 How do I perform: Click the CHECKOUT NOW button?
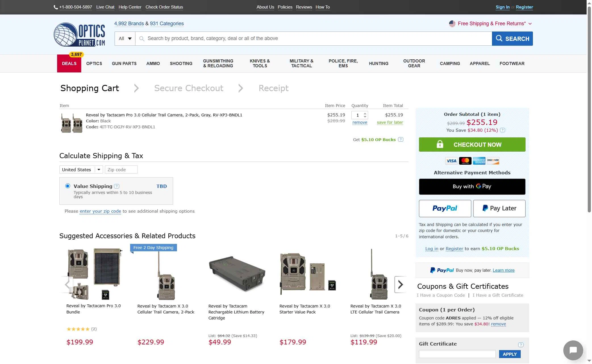472,145
